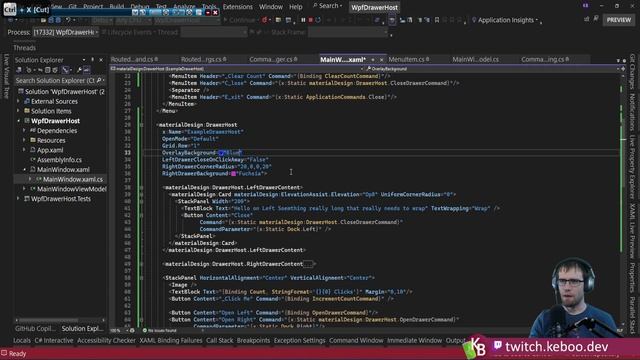Click the No issues found indicator

[x=160, y=330]
